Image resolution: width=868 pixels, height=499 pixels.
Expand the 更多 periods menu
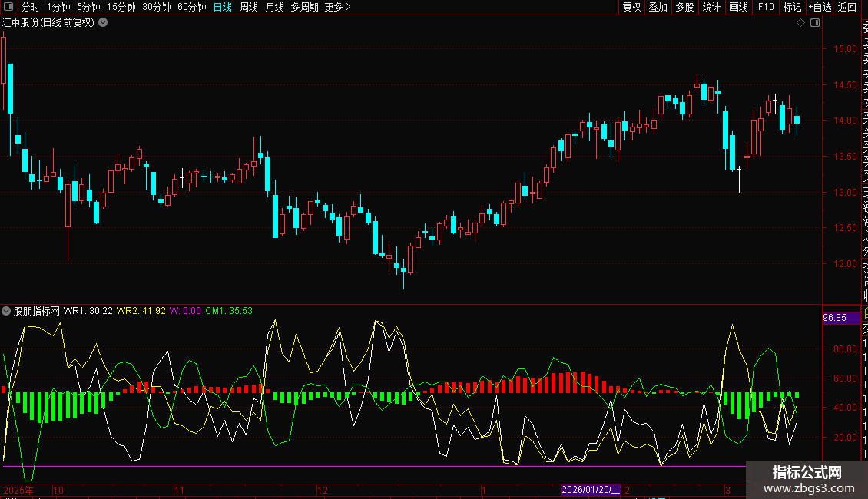click(337, 8)
